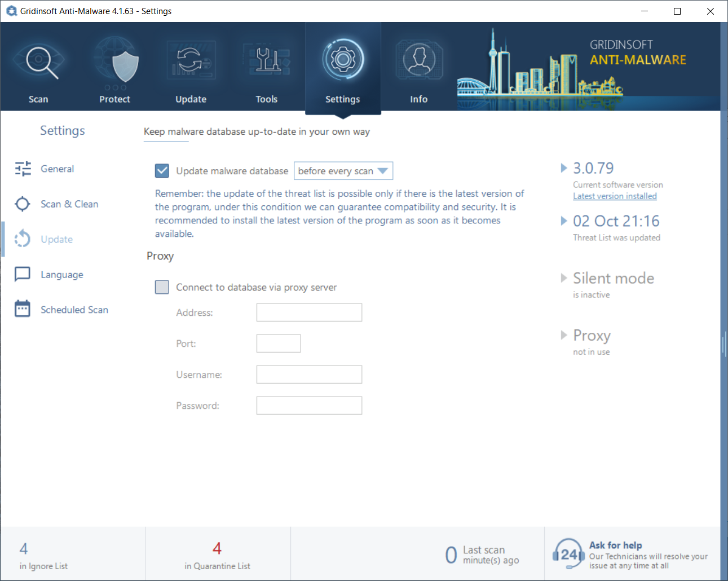728x581 pixels.
Task: Open the Scan magnifier icon
Action: pyautogui.click(x=39, y=61)
